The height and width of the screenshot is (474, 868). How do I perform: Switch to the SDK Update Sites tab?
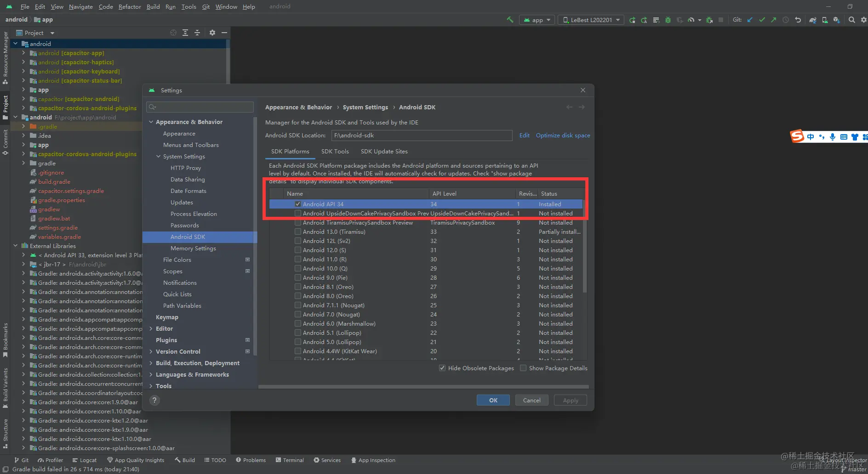tap(384, 152)
